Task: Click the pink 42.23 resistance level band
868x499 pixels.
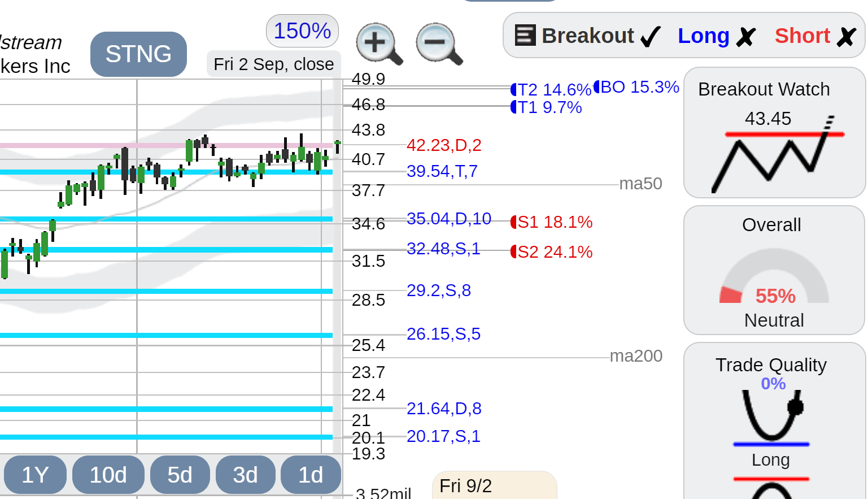Action: pos(167,145)
